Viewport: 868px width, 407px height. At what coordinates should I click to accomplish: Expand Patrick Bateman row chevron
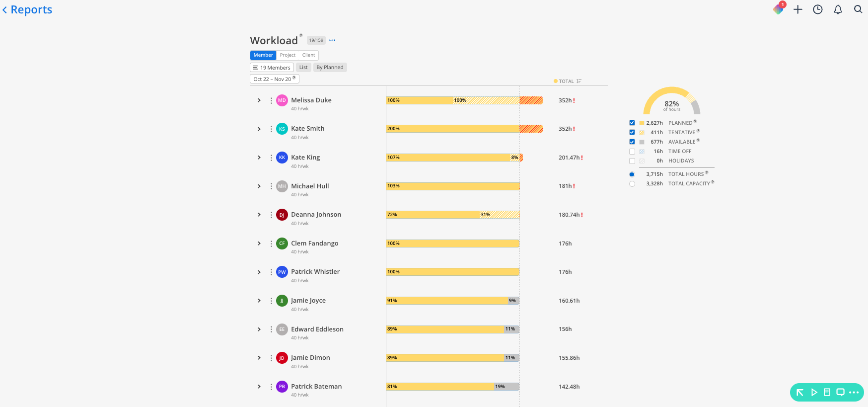259,387
